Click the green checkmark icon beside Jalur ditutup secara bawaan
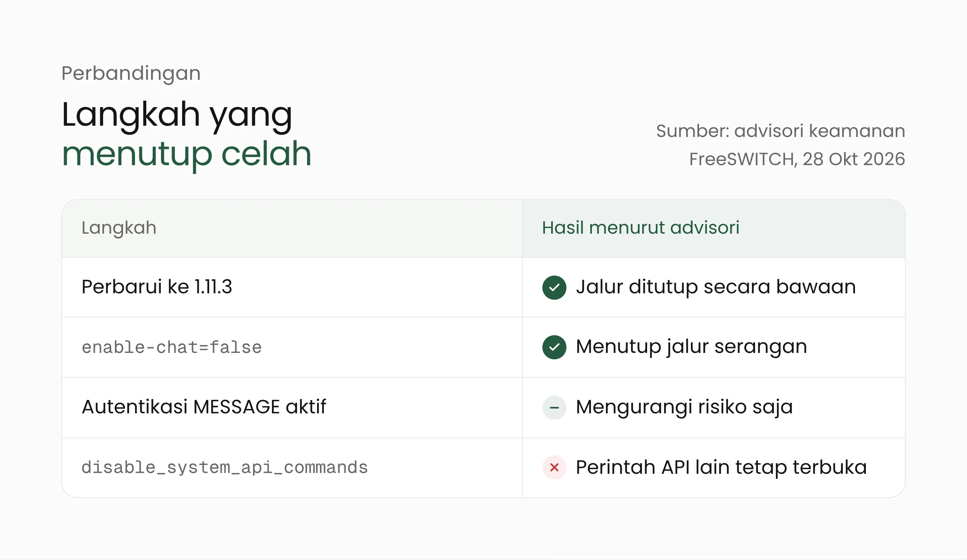 pos(554,288)
